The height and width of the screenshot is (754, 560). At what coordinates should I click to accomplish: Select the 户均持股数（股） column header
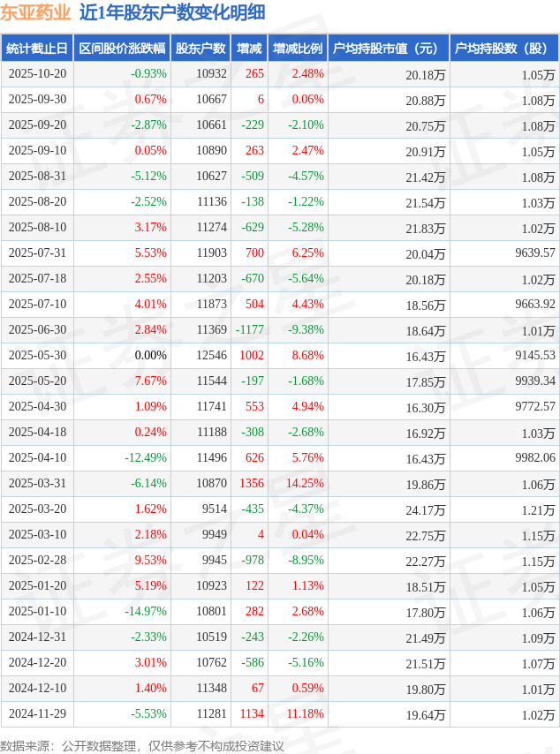click(503, 49)
